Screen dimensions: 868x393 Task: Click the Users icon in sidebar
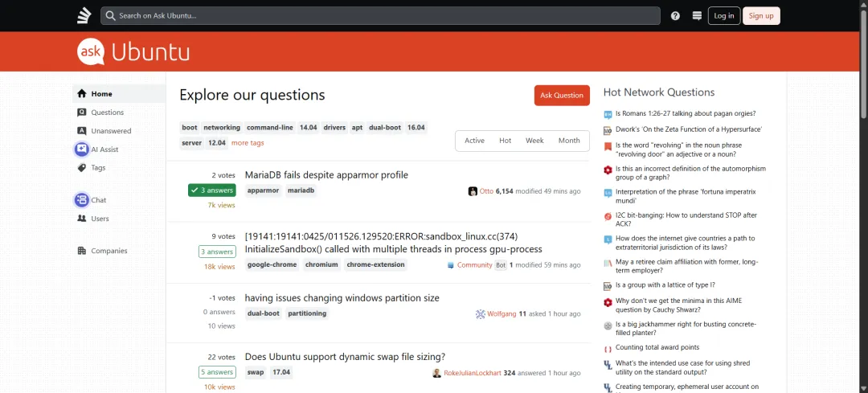pyautogui.click(x=82, y=219)
